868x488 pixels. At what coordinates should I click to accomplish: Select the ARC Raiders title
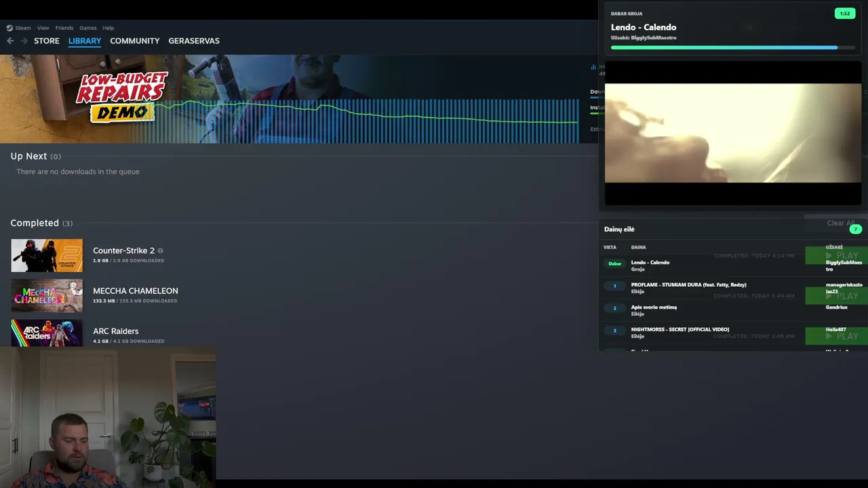click(116, 331)
